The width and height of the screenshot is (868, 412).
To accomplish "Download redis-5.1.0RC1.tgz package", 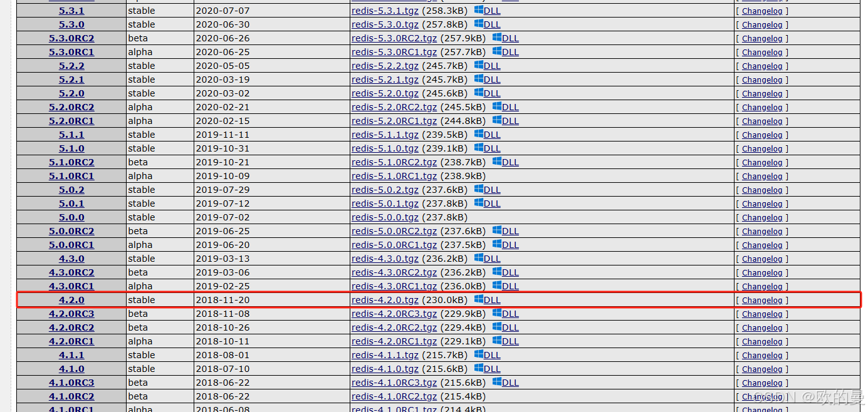I will coord(394,176).
